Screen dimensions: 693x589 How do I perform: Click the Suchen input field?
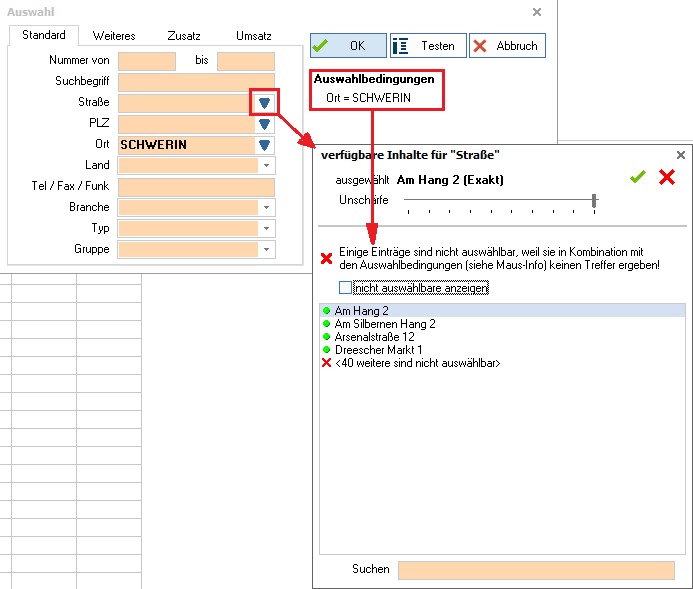(x=537, y=570)
